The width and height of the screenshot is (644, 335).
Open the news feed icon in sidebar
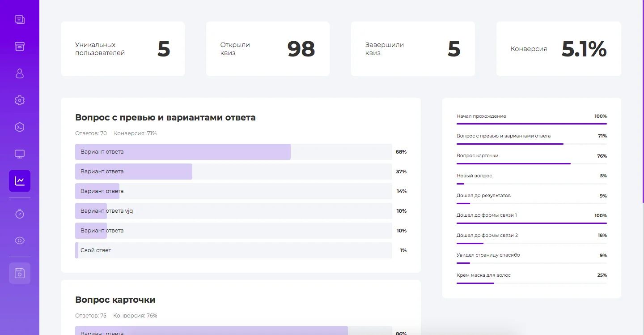tap(20, 20)
